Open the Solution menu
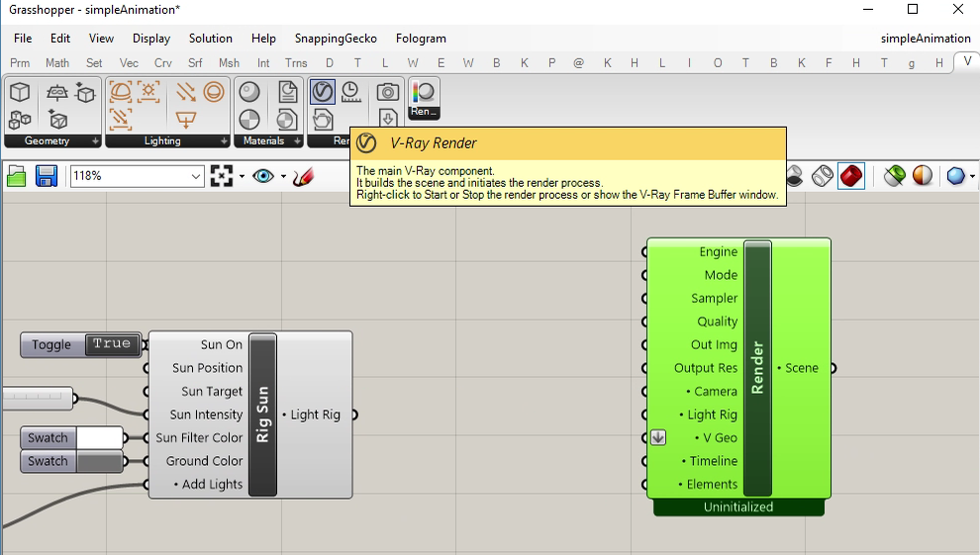The image size is (980, 555). (211, 38)
